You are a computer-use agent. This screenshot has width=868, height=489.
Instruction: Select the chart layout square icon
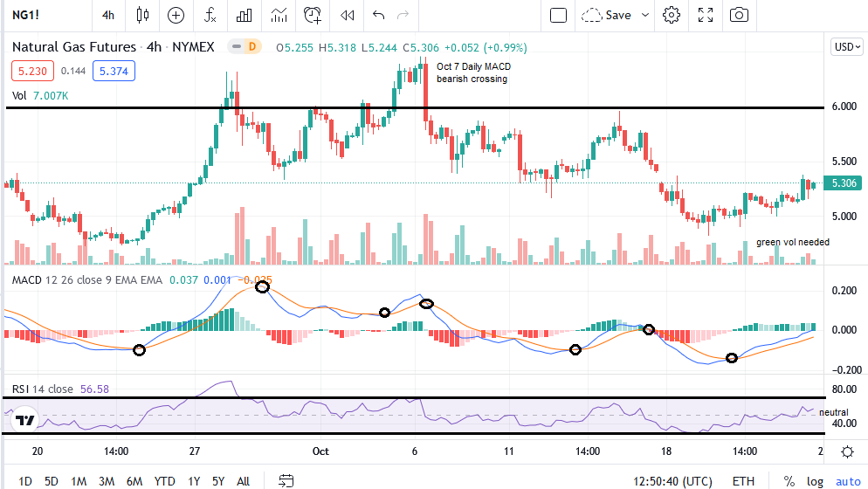(x=558, y=15)
